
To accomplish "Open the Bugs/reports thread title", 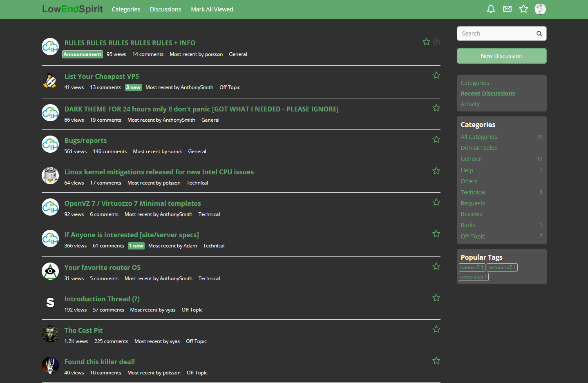I will [x=85, y=140].
